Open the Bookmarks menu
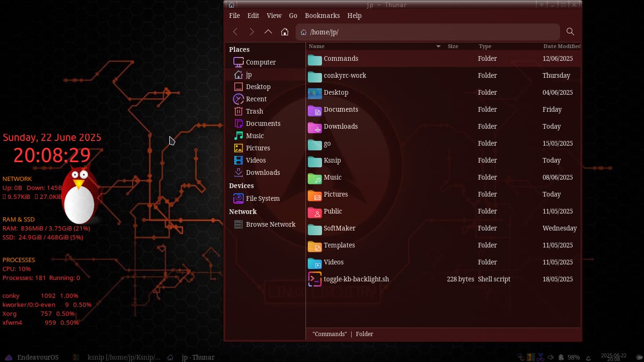 tap(322, 16)
